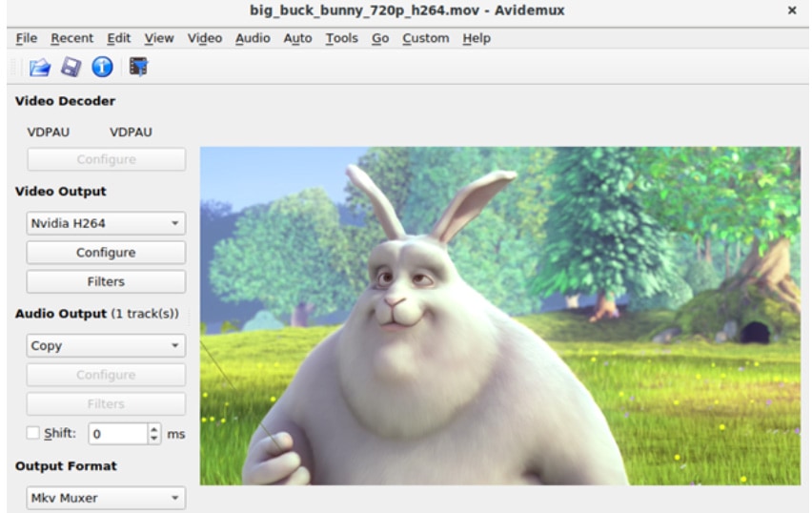Click the Output Format heading
Viewport: 812px width, 513px height.
pos(66,466)
